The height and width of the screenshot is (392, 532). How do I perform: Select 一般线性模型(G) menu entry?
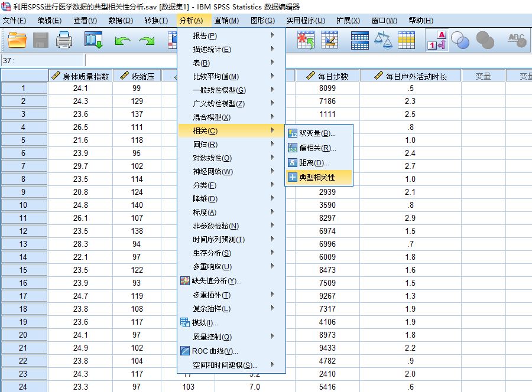[231, 90]
